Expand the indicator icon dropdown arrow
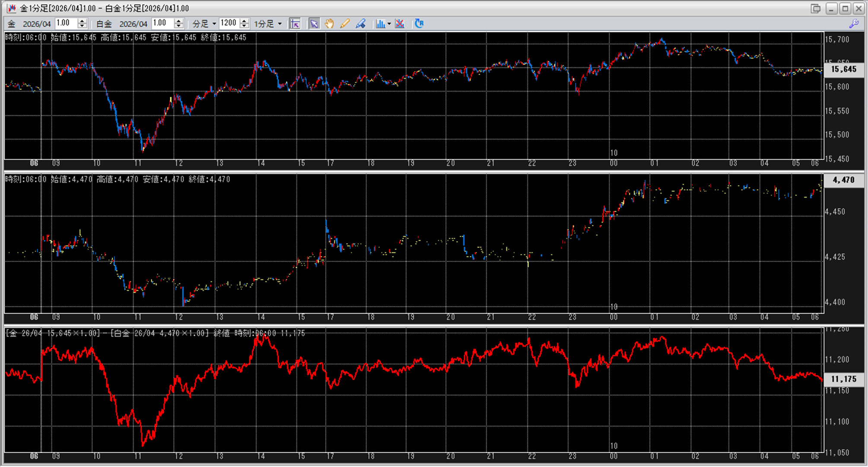 coord(389,24)
